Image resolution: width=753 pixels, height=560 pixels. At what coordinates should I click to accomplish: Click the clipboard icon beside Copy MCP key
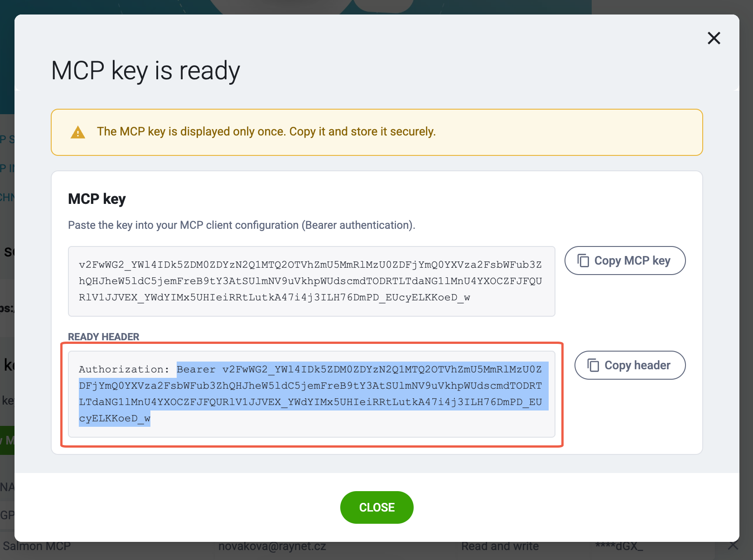click(x=583, y=261)
